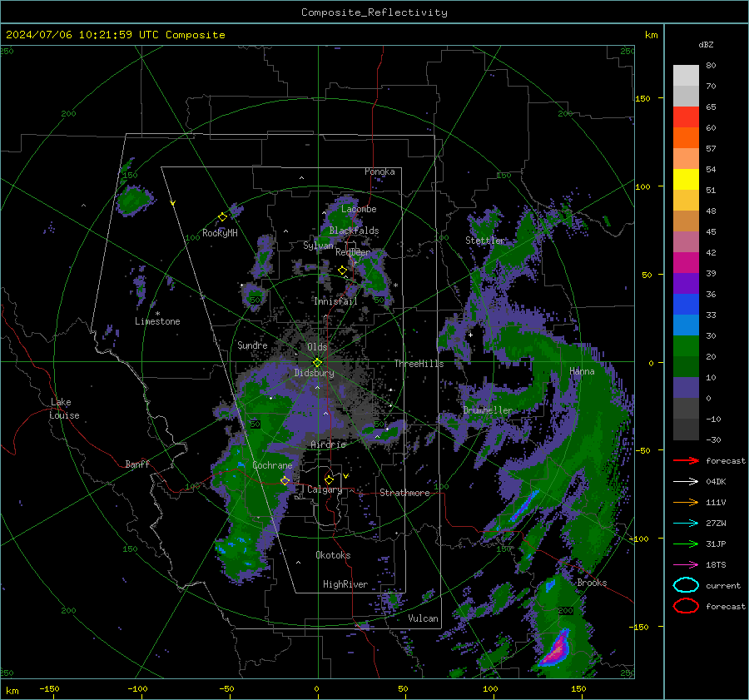Click the Hanna city label
The width and height of the screenshot is (749, 700).
(x=582, y=371)
